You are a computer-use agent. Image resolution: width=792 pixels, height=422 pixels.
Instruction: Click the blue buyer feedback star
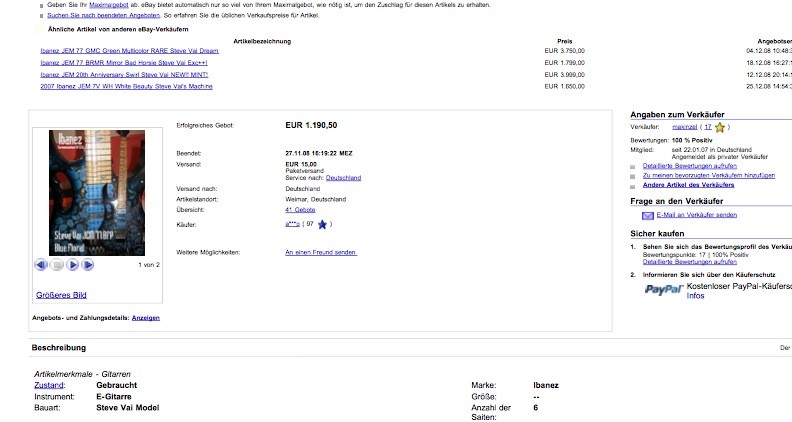(322, 224)
